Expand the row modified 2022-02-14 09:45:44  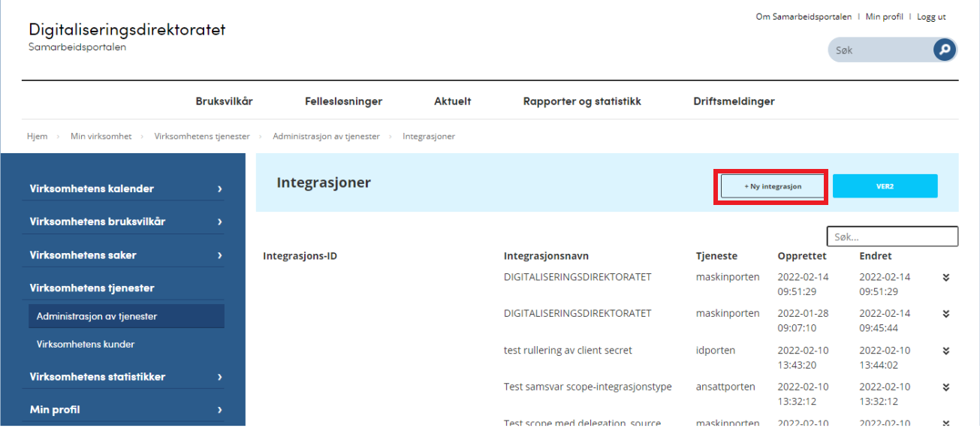tap(945, 314)
